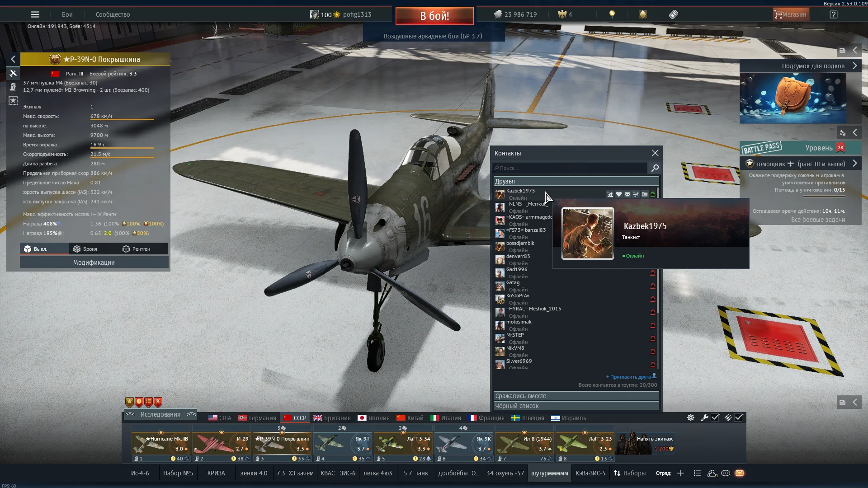Open slotbar settings gear icon
868x488 pixels.
point(691,418)
